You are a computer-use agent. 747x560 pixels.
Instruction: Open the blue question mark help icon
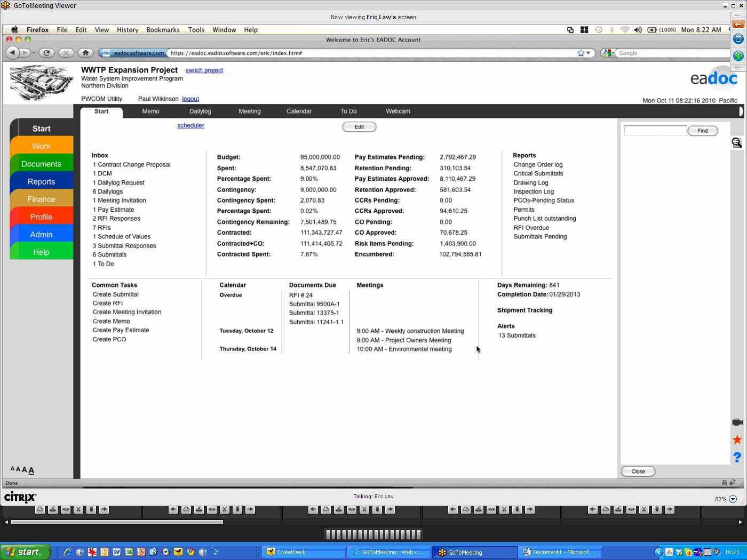coord(737,458)
